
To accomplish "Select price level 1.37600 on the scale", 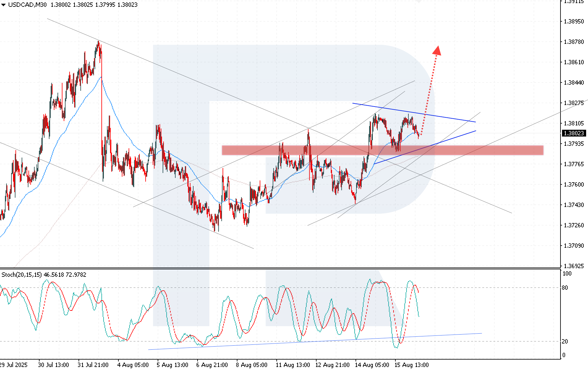I will pos(574,184).
